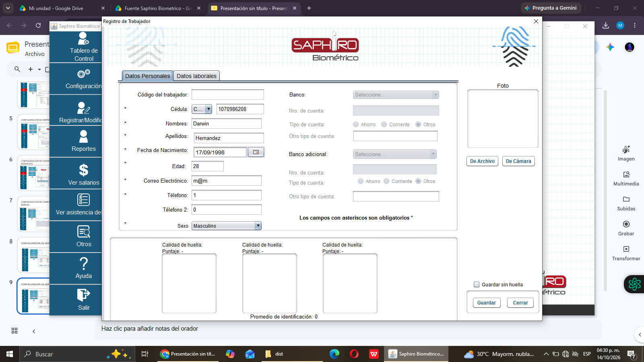Select Otros for first bank account type
Screen dimensions: 644x362
tap(418, 124)
